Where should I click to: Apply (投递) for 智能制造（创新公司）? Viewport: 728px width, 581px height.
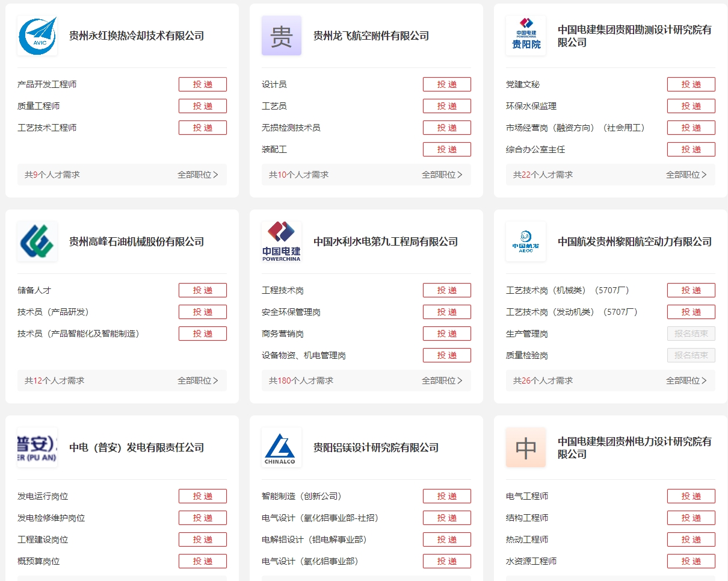tap(447, 496)
